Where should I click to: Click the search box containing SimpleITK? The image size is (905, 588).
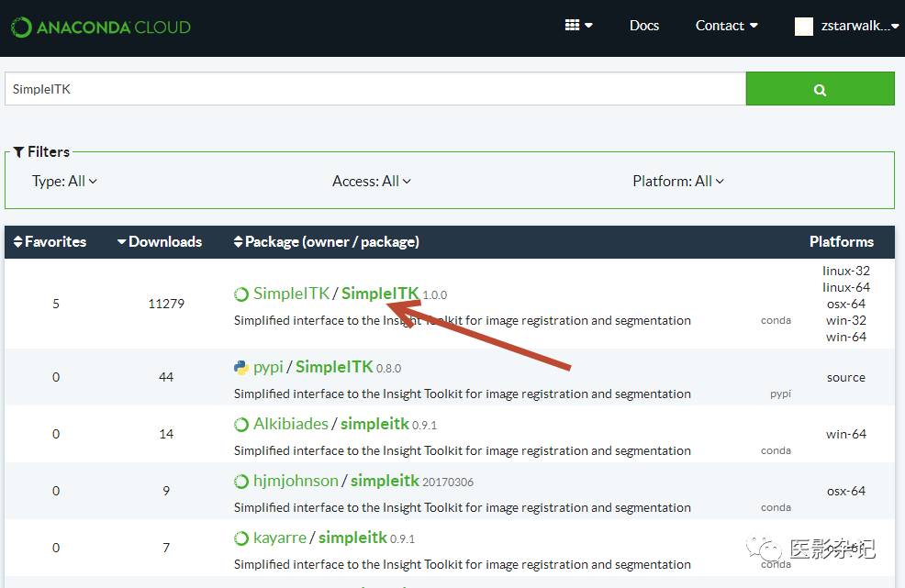pos(374,90)
